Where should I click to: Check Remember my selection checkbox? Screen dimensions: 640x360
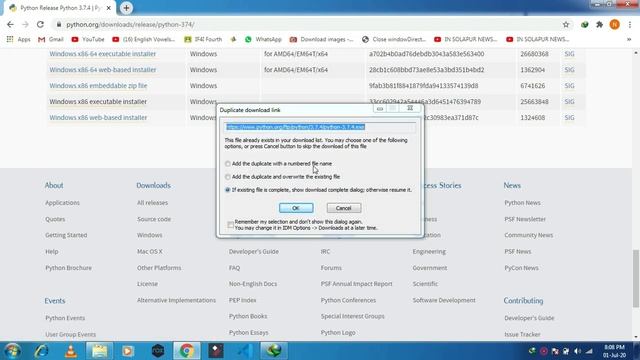tap(231, 225)
